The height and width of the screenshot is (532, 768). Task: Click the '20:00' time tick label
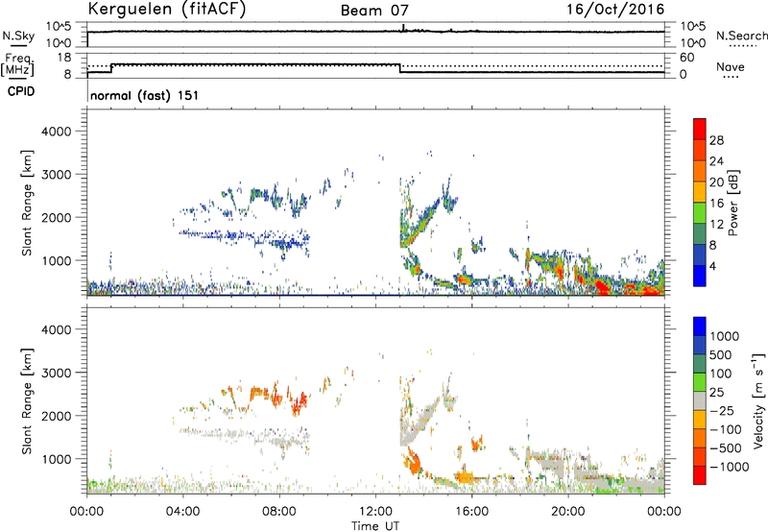tap(567, 512)
